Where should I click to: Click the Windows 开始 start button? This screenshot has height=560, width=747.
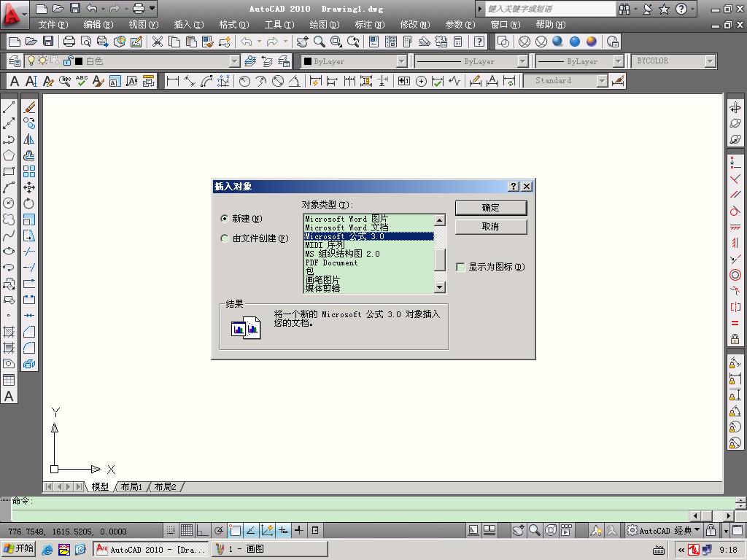(18, 548)
